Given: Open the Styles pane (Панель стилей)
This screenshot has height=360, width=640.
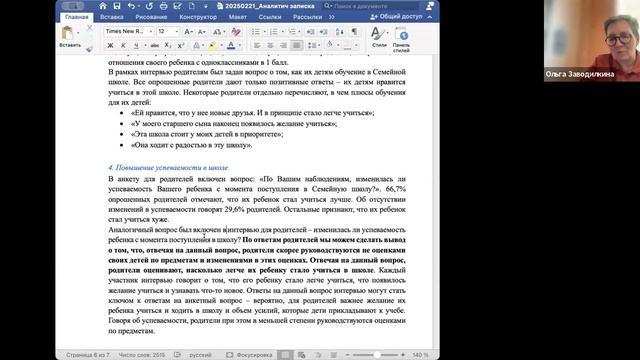Looking at the screenshot, I should point(401,39).
